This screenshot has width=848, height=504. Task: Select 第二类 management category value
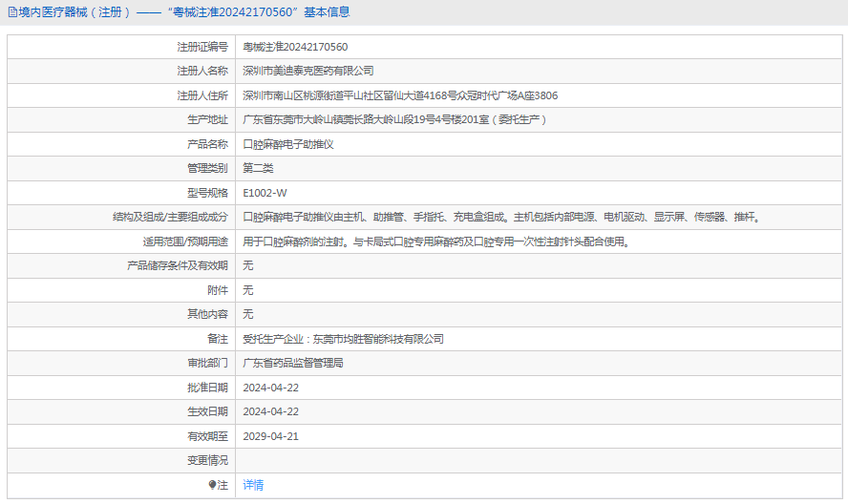(x=258, y=168)
